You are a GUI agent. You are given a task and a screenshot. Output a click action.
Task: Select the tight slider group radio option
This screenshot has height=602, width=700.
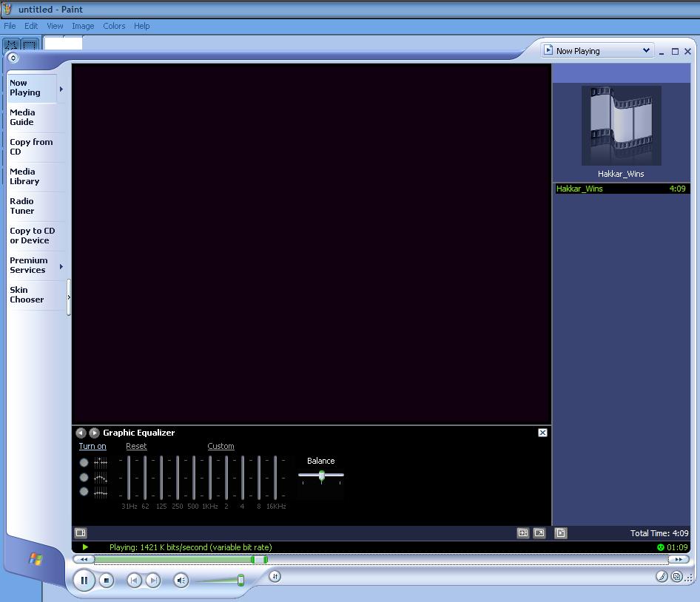point(84,492)
